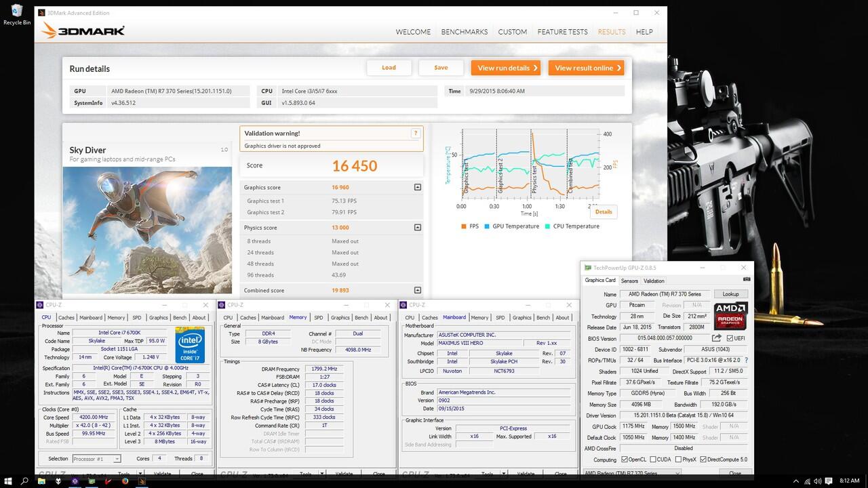
Task: Click Graphics test 1 result row
Action: click(x=331, y=201)
